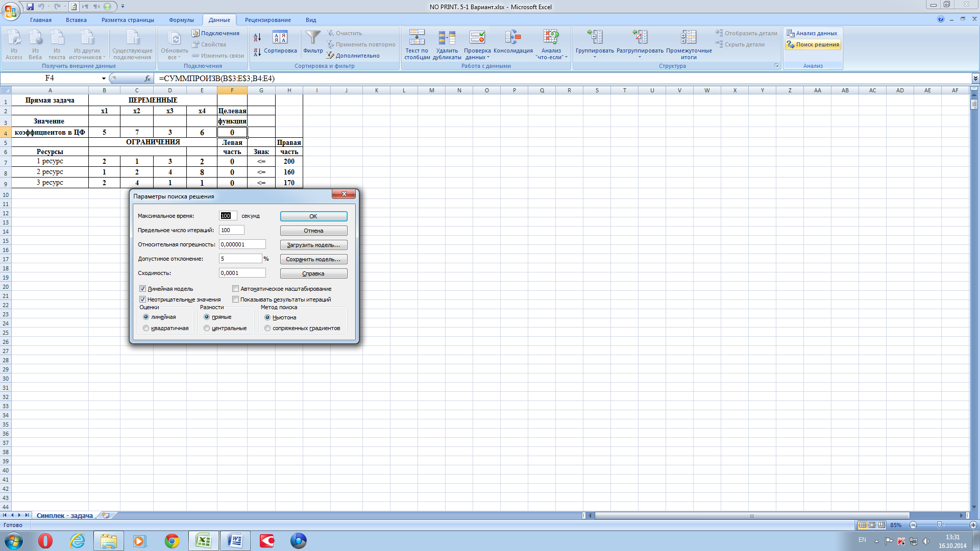Click the Sort A-Z ascending icon

[257, 37]
